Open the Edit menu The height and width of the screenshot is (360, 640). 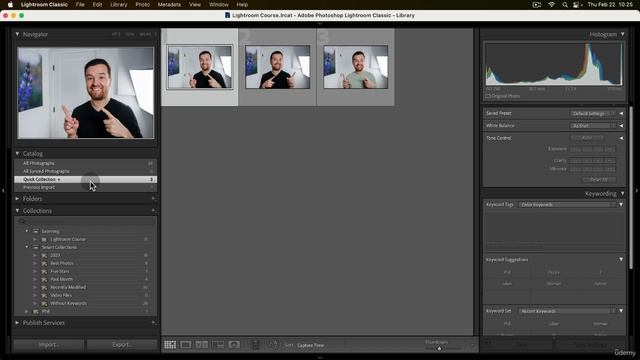(x=97, y=5)
